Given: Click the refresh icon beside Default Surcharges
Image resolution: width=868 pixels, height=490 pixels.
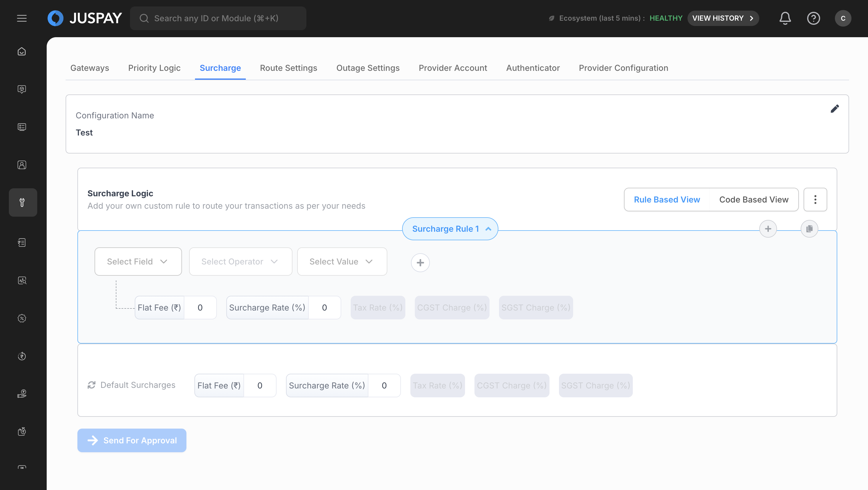Looking at the screenshot, I should tap(92, 385).
